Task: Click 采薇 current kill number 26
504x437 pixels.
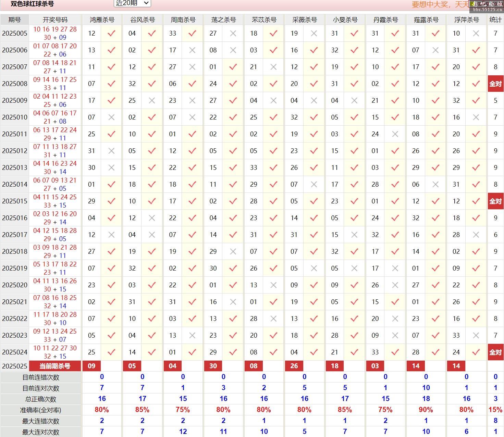Action: tap(294, 366)
